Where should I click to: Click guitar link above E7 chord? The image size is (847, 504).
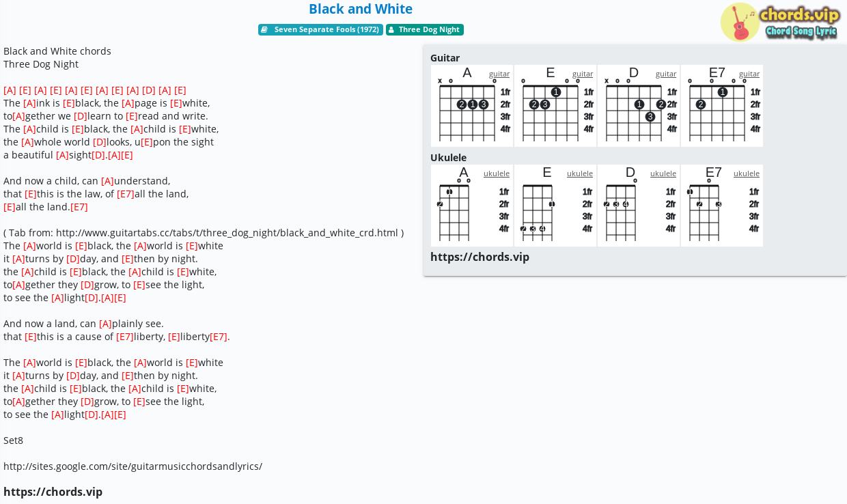(749, 74)
